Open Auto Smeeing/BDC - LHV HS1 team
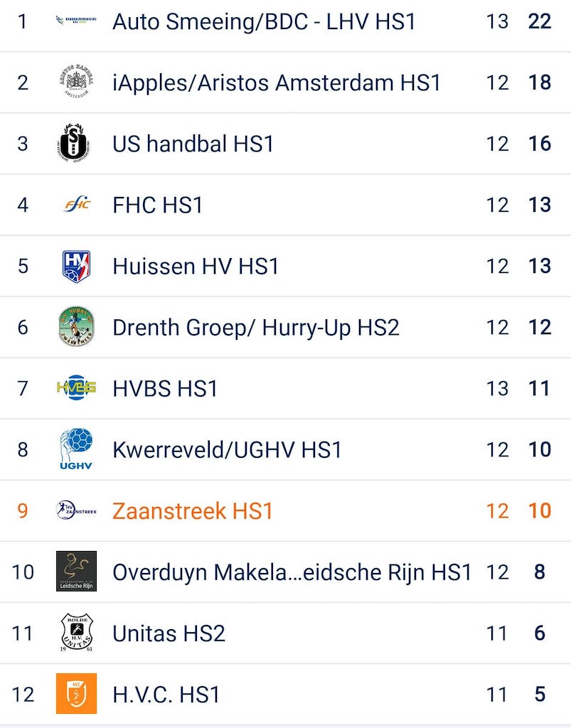 pos(264,21)
